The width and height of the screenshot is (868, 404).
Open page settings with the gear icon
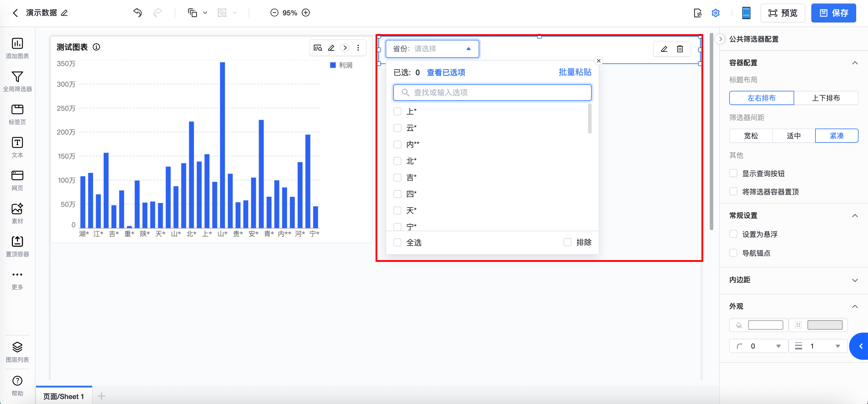point(715,13)
